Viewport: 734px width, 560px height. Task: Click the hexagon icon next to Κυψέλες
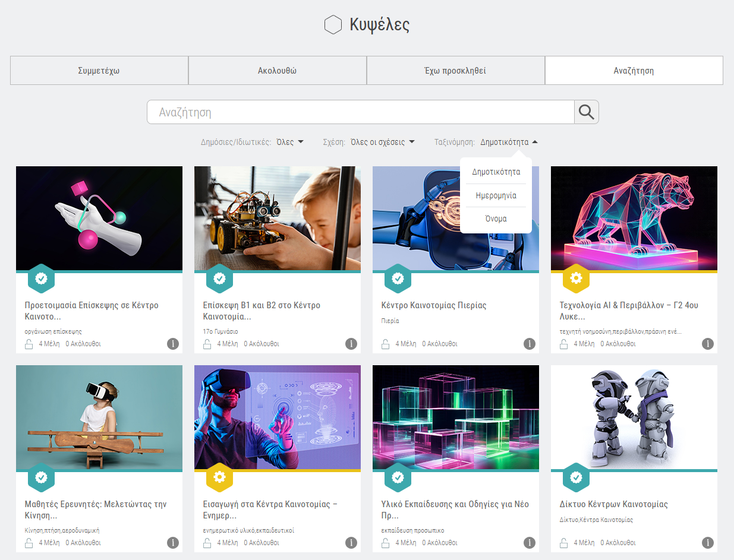(x=333, y=25)
